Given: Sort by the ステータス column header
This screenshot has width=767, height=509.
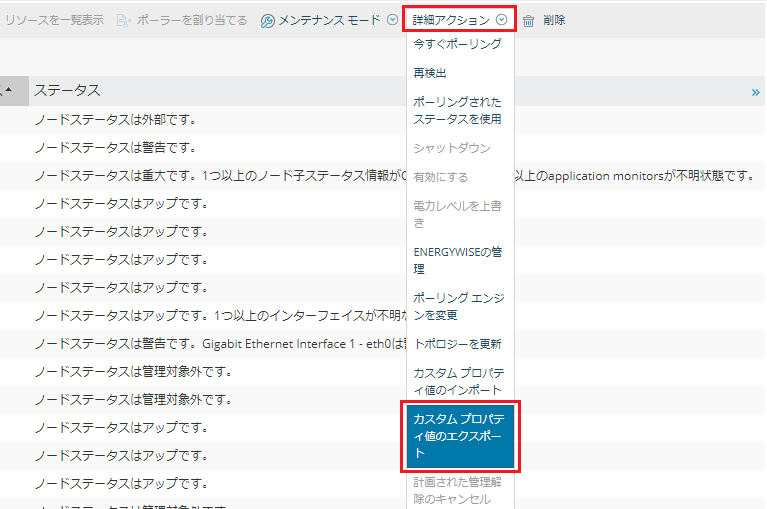Looking at the screenshot, I should pyautogui.click(x=67, y=90).
